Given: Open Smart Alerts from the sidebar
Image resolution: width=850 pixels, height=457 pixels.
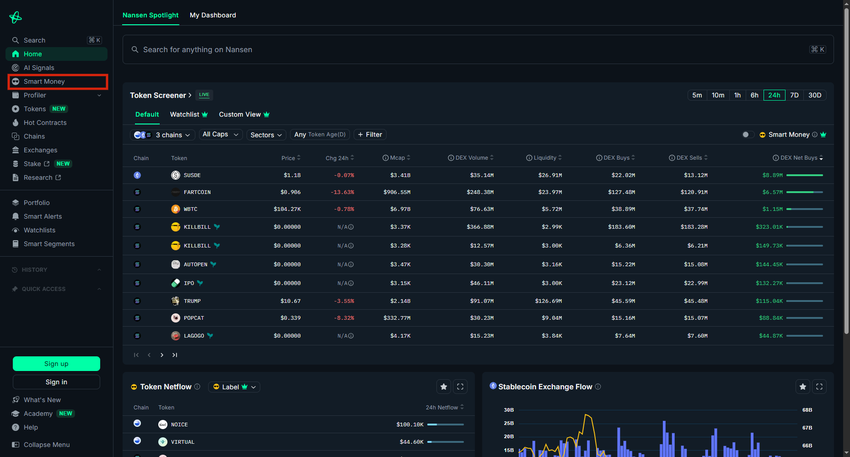Looking at the screenshot, I should click(x=42, y=216).
